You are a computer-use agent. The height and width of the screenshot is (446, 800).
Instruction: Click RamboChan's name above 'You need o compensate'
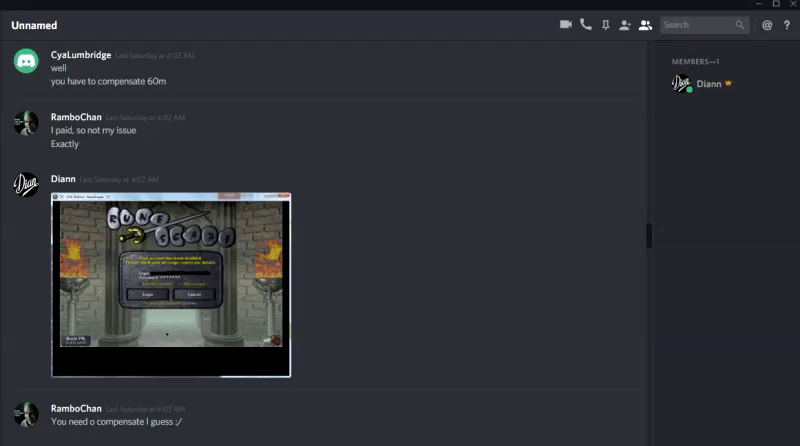pos(76,409)
